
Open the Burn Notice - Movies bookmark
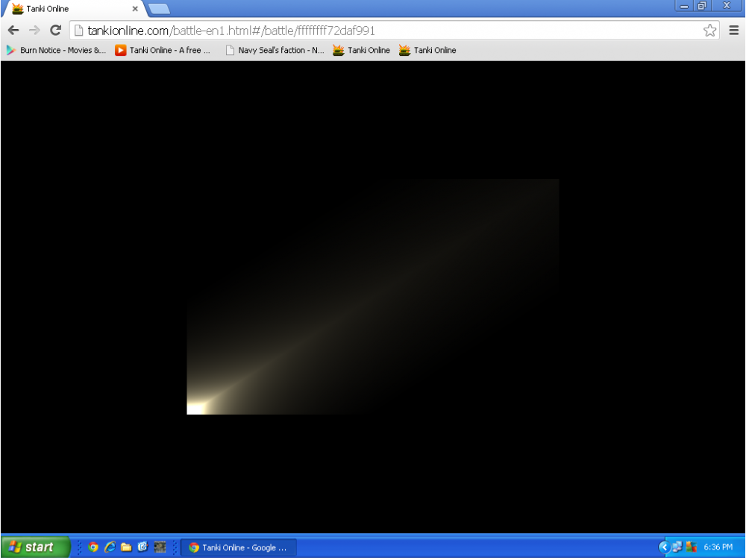[x=56, y=51]
